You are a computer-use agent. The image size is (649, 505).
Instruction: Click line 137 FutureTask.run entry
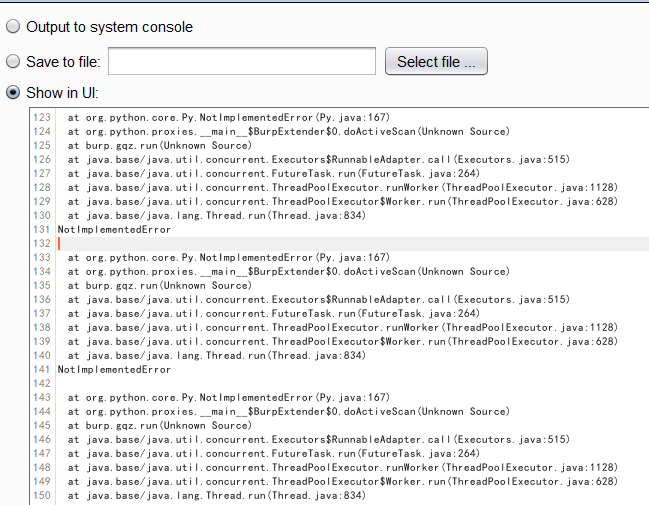point(274,313)
